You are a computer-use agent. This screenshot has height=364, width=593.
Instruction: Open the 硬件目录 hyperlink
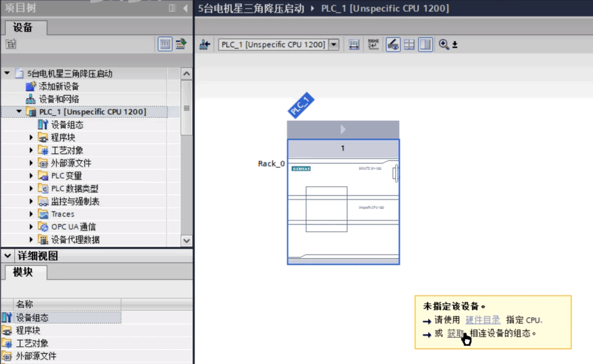tap(482, 320)
